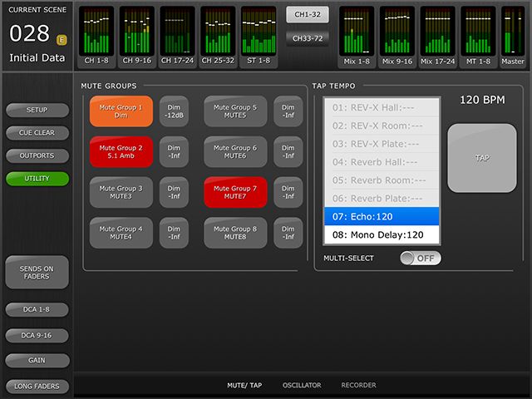Image resolution: width=532 pixels, height=399 pixels.
Task: Open Dim -Inf level for Mute Group 8
Action: pos(288,234)
